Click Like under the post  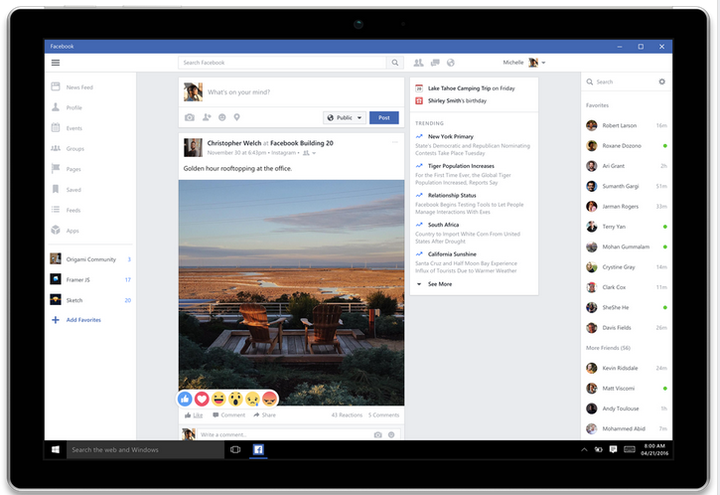(x=194, y=415)
